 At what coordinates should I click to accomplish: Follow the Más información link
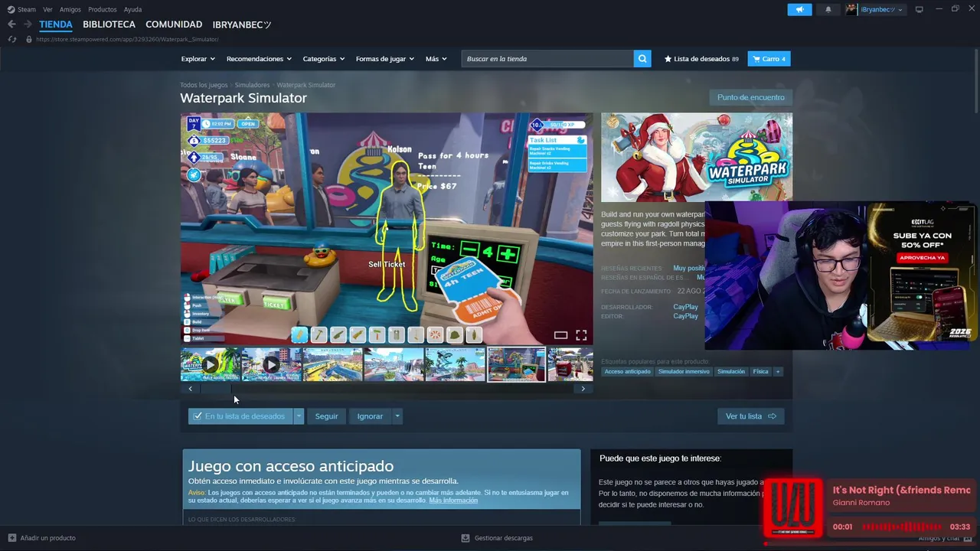(453, 500)
